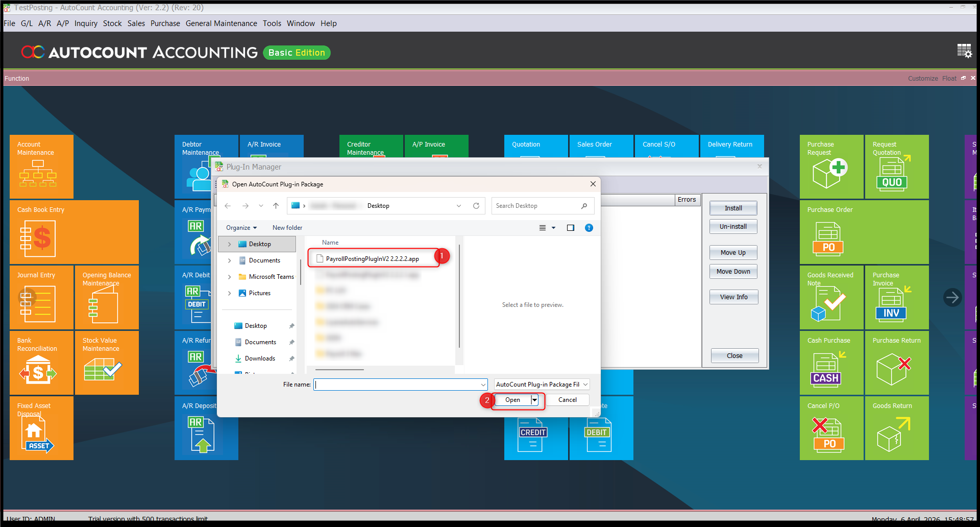This screenshot has width=980, height=527.
Task: Click the Errors column header
Action: (687, 200)
